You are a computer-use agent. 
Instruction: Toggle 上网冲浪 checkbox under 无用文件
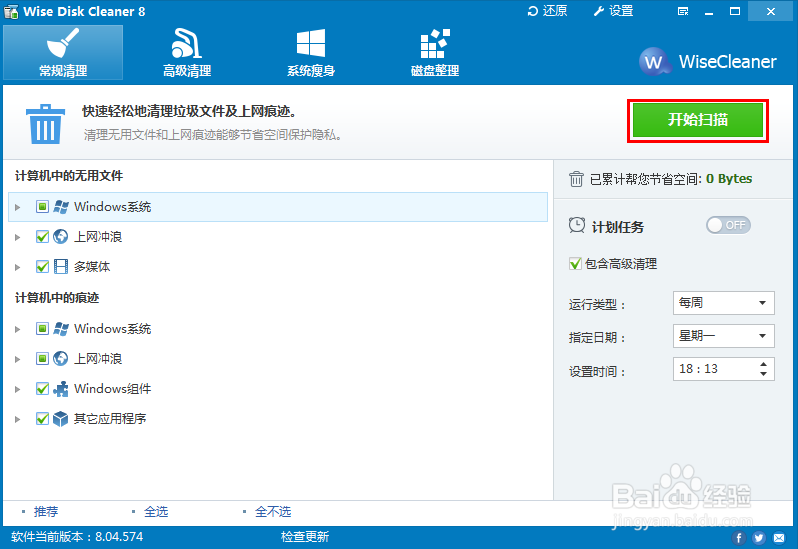coord(42,237)
